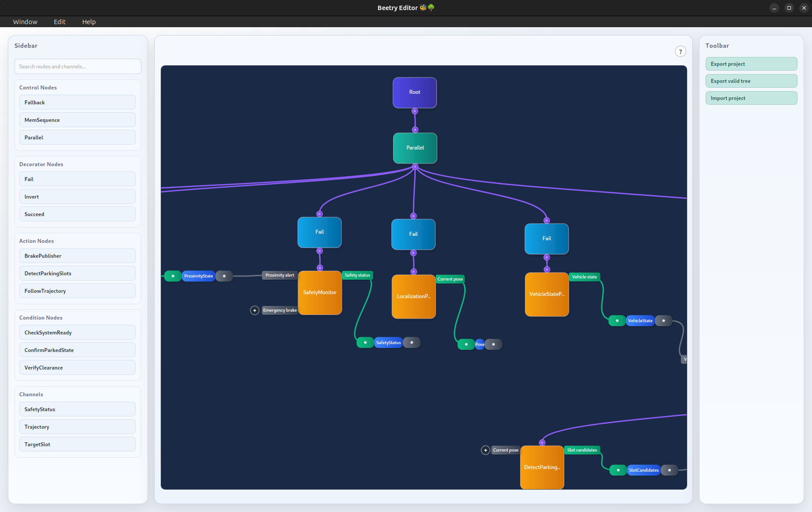
Task: Click the Search nodes and channels field
Action: [x=78, y=67]
